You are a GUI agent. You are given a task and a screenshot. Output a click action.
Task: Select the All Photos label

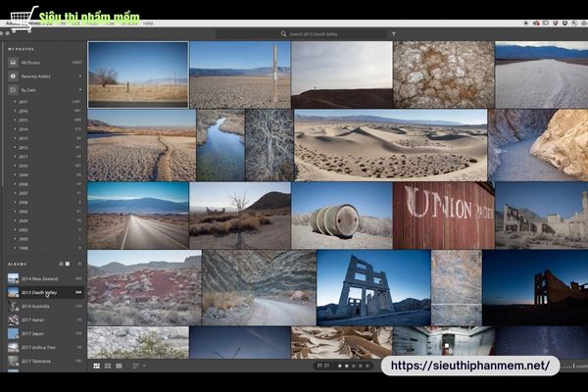30,63
